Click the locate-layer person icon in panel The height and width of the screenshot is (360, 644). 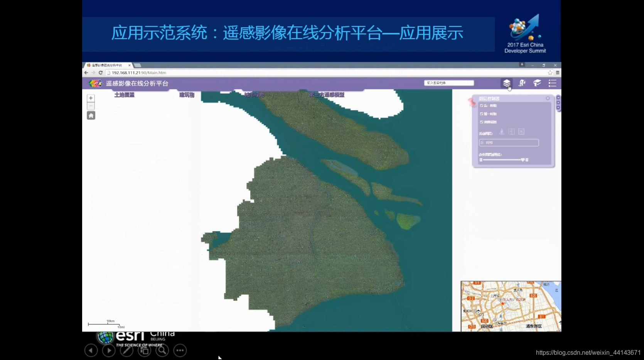502,132
